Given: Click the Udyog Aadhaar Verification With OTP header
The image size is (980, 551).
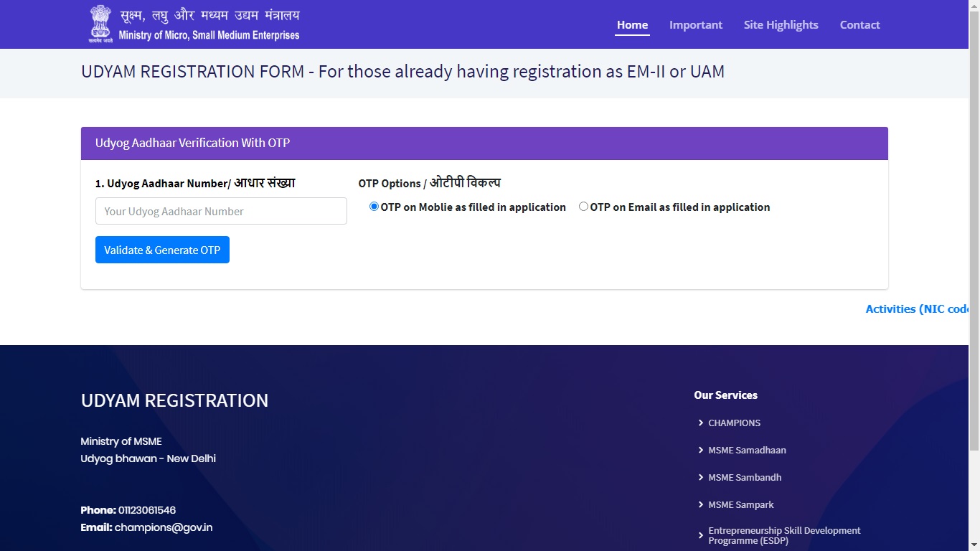Looking at the screenshot, I should (x=192, y=143).
